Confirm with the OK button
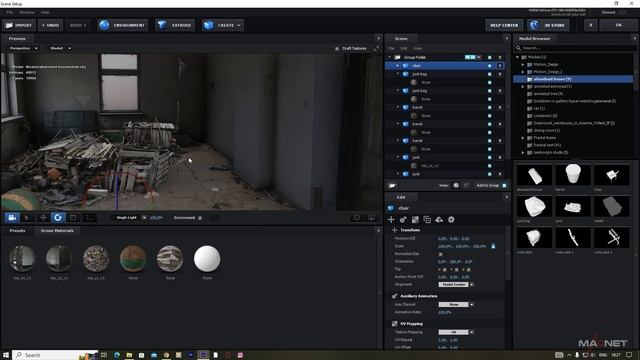Viewport: 640px width, 360px height. pos(618,25)
